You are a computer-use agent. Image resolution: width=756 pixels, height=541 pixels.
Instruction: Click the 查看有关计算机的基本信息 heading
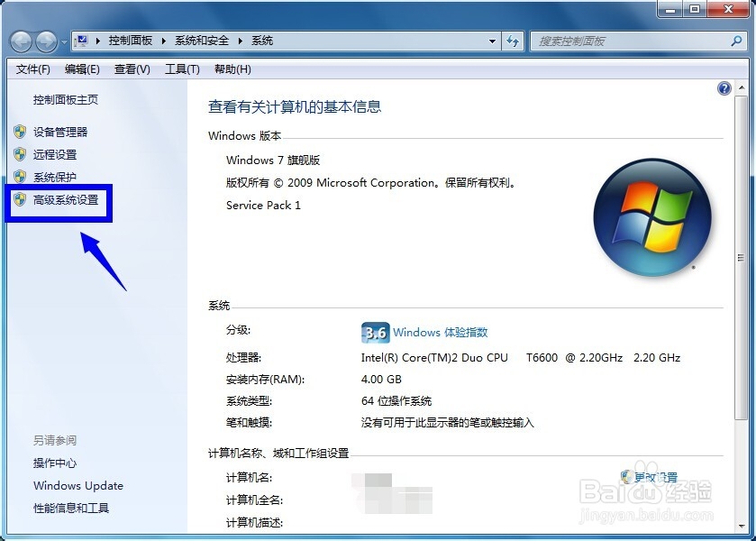(x=295, y=106)
